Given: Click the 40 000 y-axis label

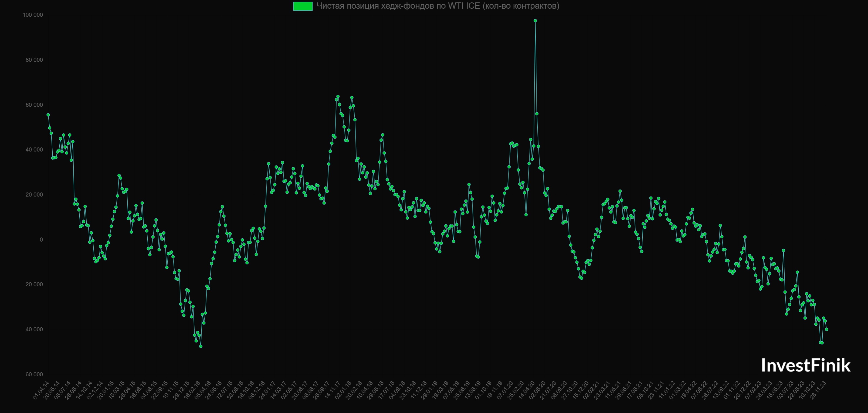Looking at the screenshot, I should 34,150.
